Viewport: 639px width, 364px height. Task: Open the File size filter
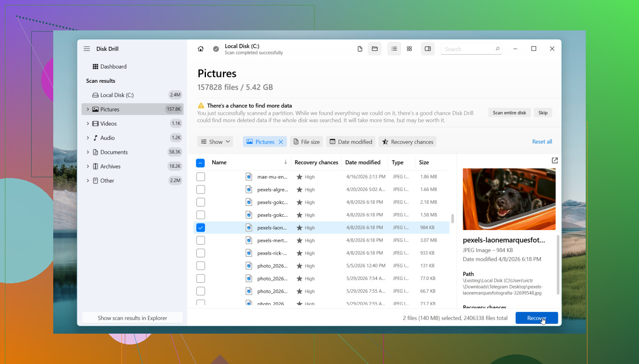(307, 142)
